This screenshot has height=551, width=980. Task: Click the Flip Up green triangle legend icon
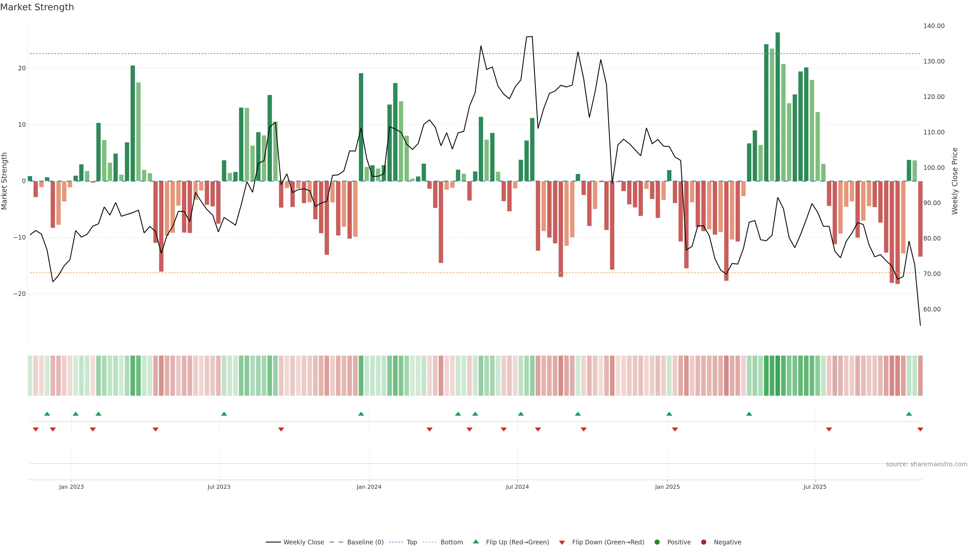[x=475, y=542]
